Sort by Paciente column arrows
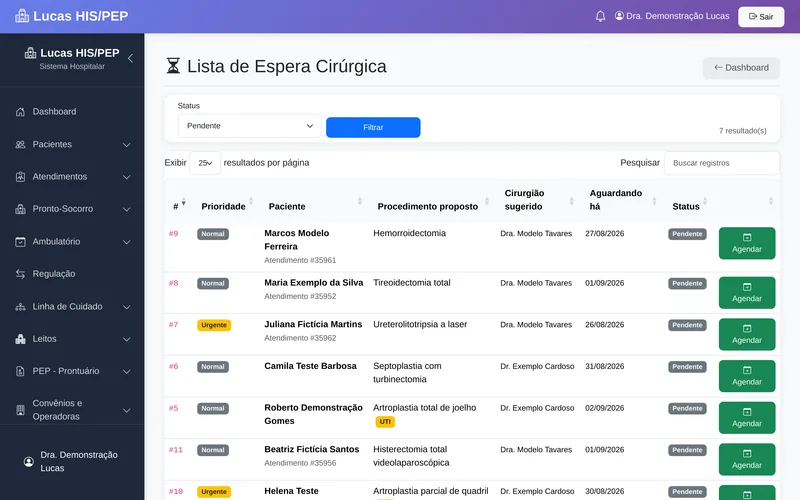The image size is (800, 500). point(360,201)
